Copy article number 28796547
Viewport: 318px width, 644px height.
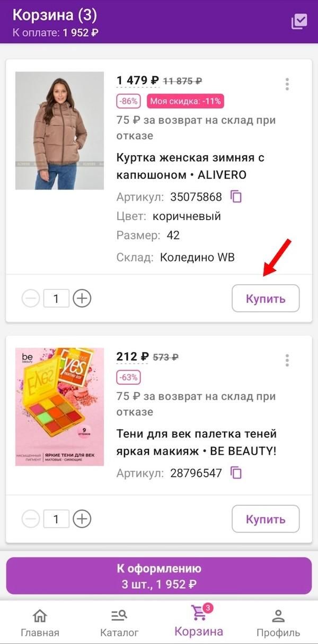tap(236, 473)
